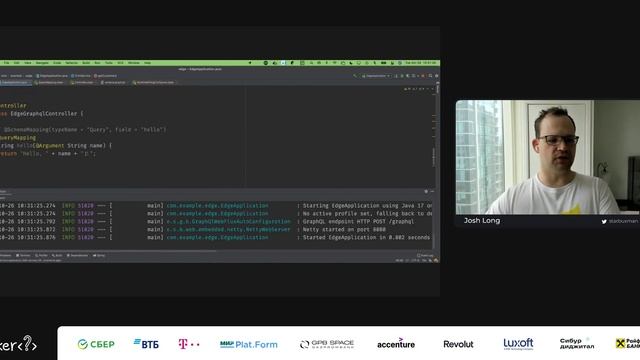Click the Search Everywhere magnifier icon

[x=430, y=76]
